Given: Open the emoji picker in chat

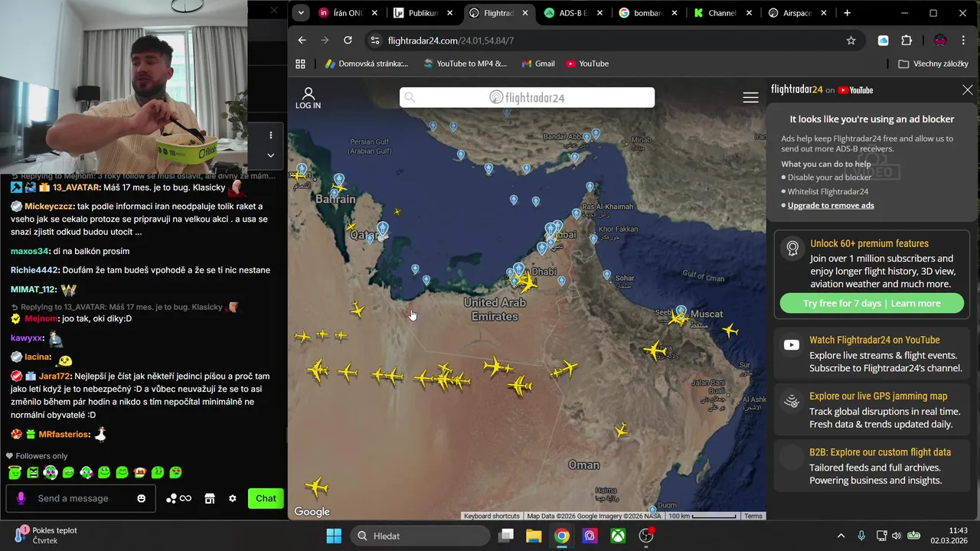Looking at the screenshot, I should click(x=142, y=498).
